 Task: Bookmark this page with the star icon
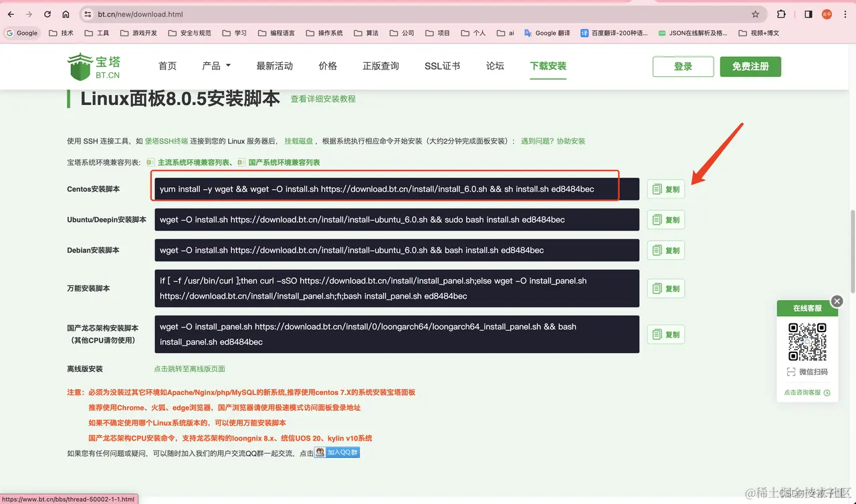click(756, 14)
